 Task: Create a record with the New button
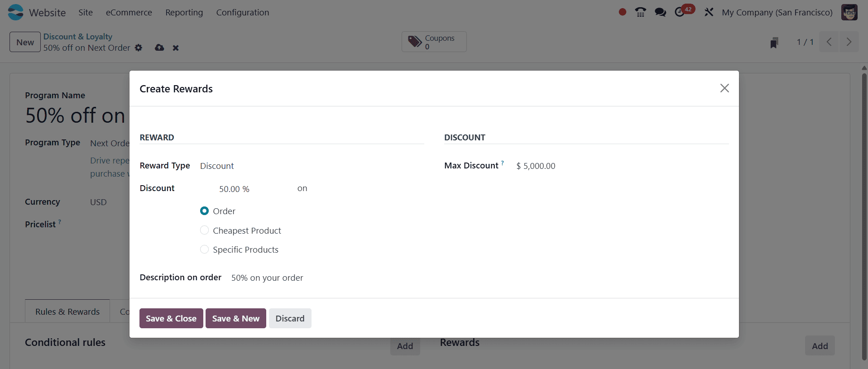[24, 42]
